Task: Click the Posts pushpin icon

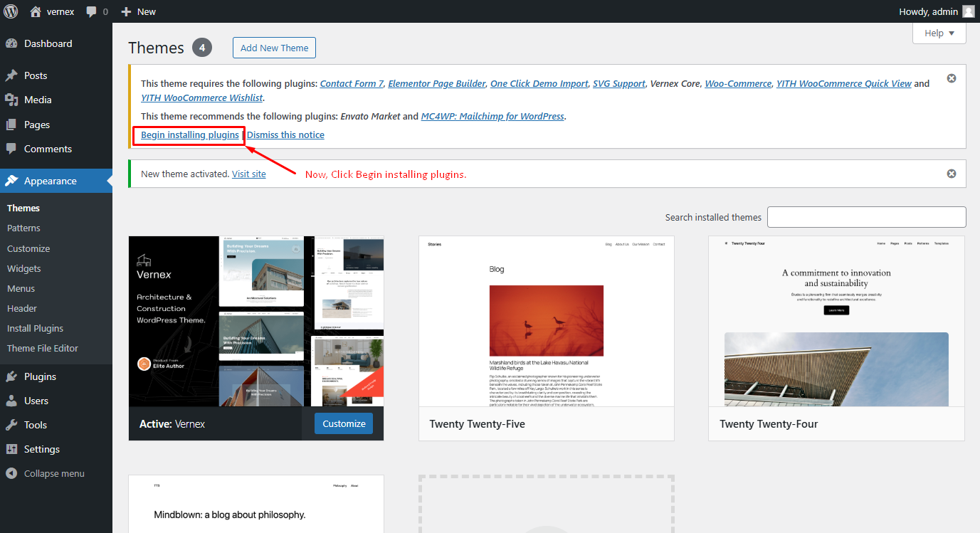Action: tap(11, 75)
